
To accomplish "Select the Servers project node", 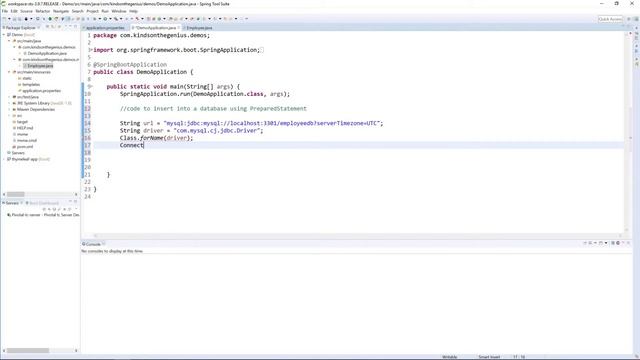I will pyautogui.click(x=18, y=153).
